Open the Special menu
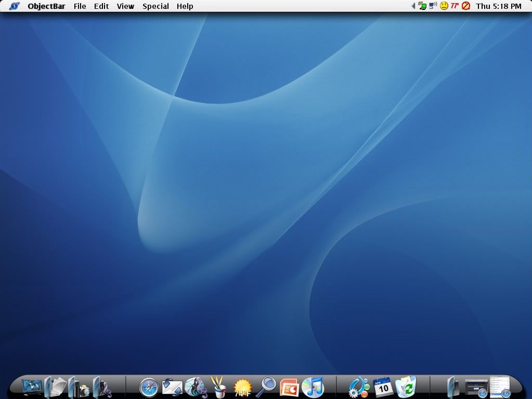Image resolution: width=532 pixels, height=399 pixels. [155, 6]
